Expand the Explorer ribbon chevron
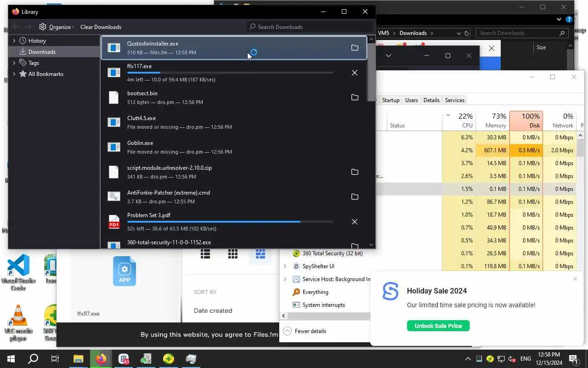The image size is (588, 368). point(559,19)
